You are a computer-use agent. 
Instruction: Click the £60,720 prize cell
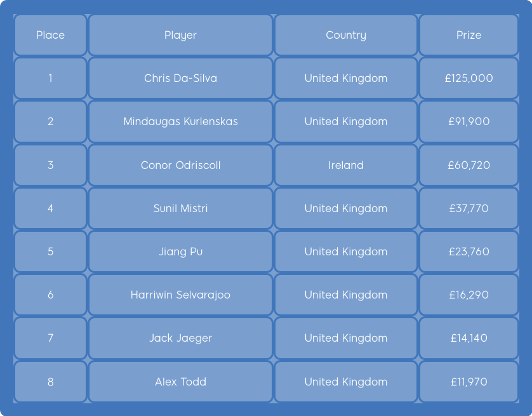coord(469,165)
